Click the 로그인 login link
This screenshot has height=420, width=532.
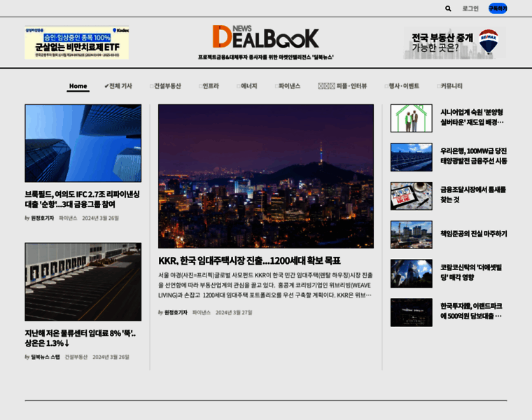(x=470, y=8)
